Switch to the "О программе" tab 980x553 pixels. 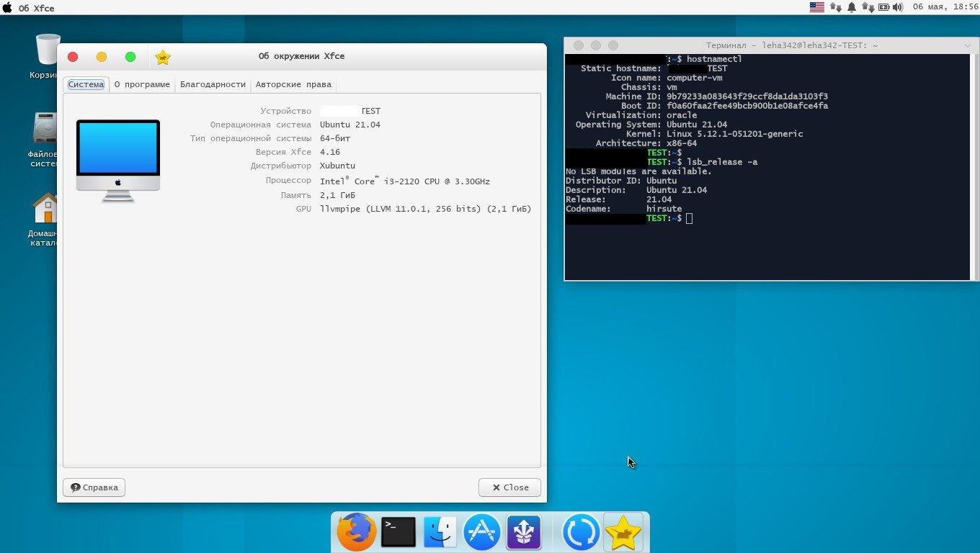click(x=142, y=84)
